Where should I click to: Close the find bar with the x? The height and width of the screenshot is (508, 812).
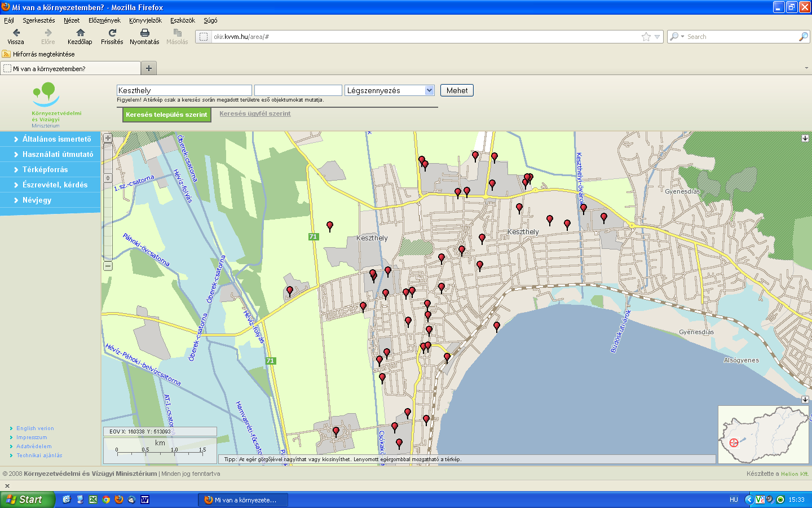pyautogui.click(x=7, y=486)
